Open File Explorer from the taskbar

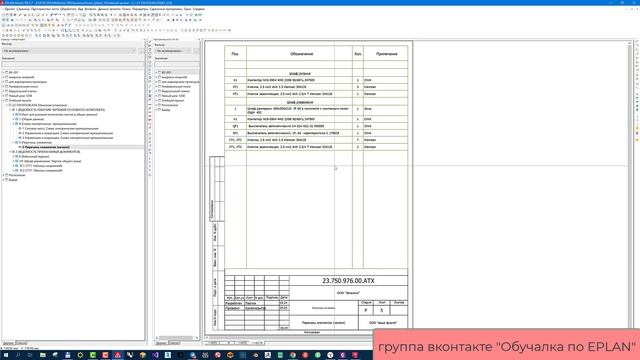(42, 355)
